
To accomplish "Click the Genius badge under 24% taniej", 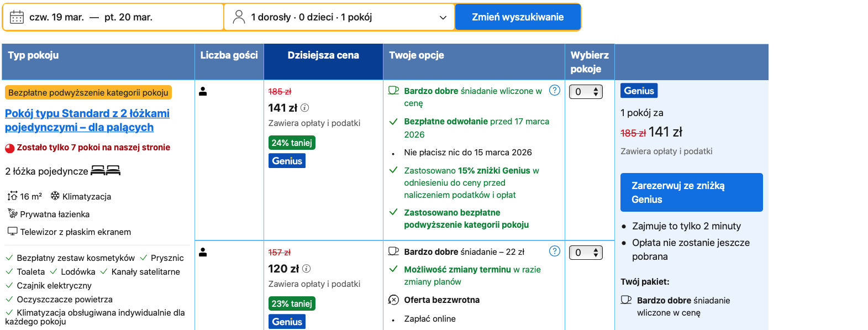I will pos(287,161).
